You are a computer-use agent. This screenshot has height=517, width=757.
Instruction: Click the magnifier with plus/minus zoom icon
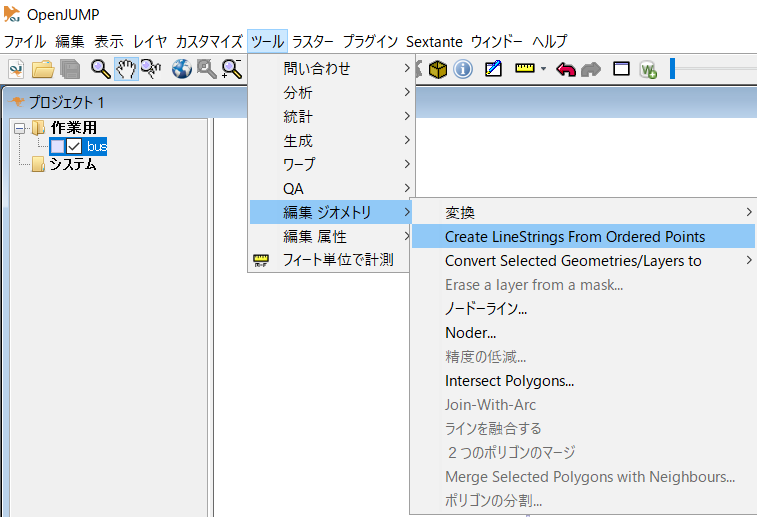pyautogui.click(x=232, y=70)
